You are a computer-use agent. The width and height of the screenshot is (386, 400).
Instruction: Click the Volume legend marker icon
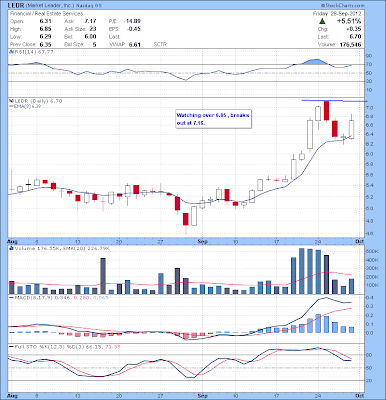point(11,248)
